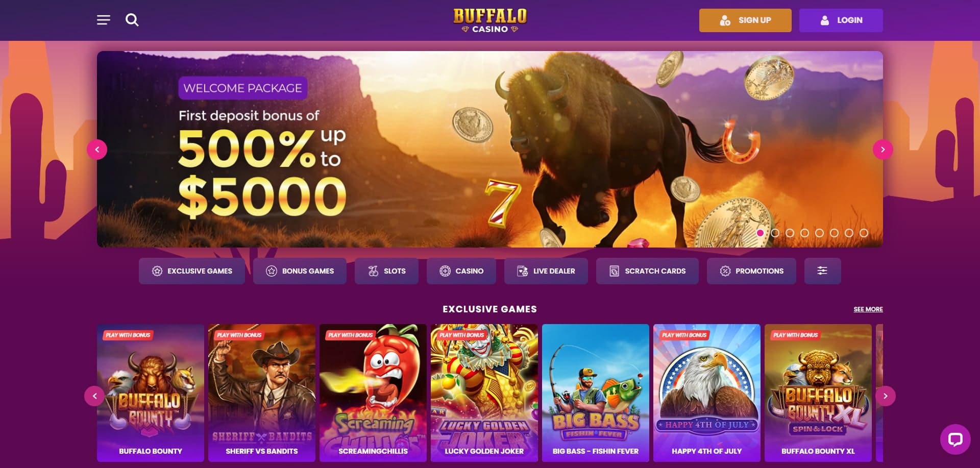Select the fourth banner slide dot
This screenshot has height=468, width=980.
click(805, 233)
